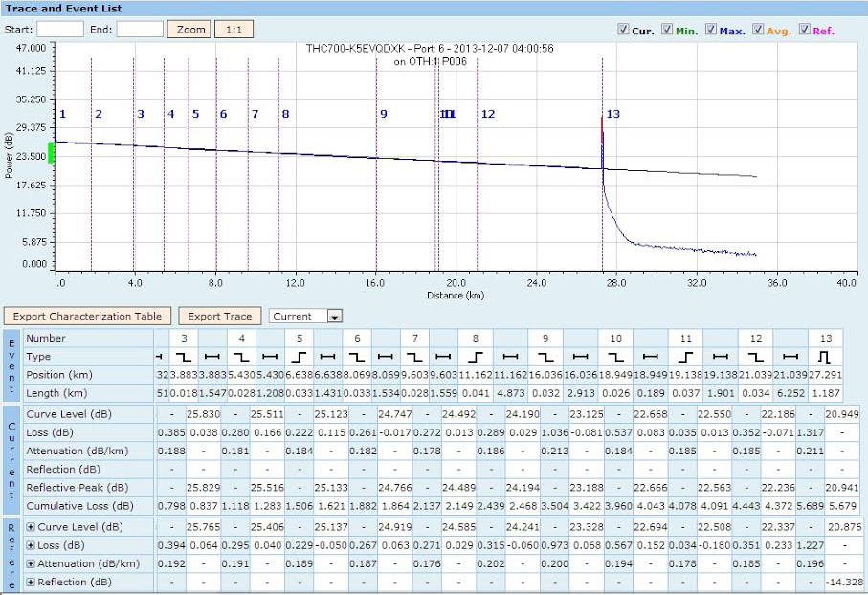The width and height of the screenshot is (868, 595).
Task: Toggle the Ref. trace checkbox
Action: pos(804,30)
